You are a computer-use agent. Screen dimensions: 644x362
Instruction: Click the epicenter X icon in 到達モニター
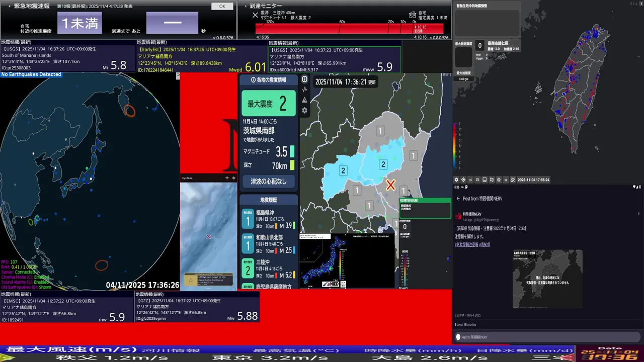click(x=255, y=15)
